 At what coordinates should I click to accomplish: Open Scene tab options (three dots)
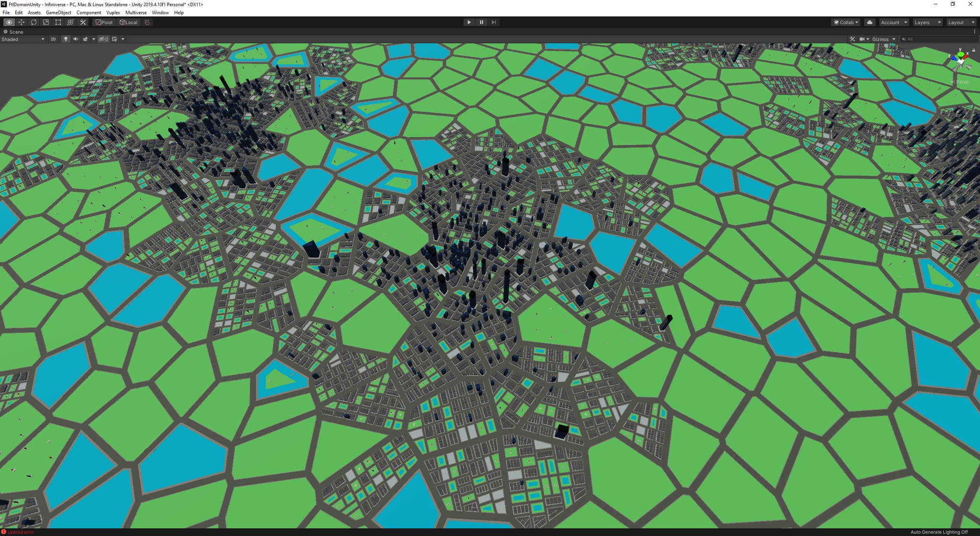click(x=974, y=32)
